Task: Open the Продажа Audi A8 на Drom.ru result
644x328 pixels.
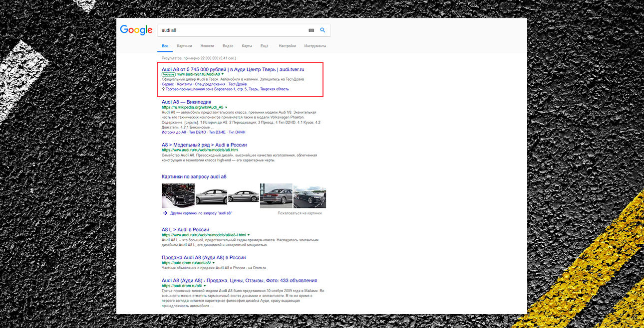Action: click(x=203, y=257)
